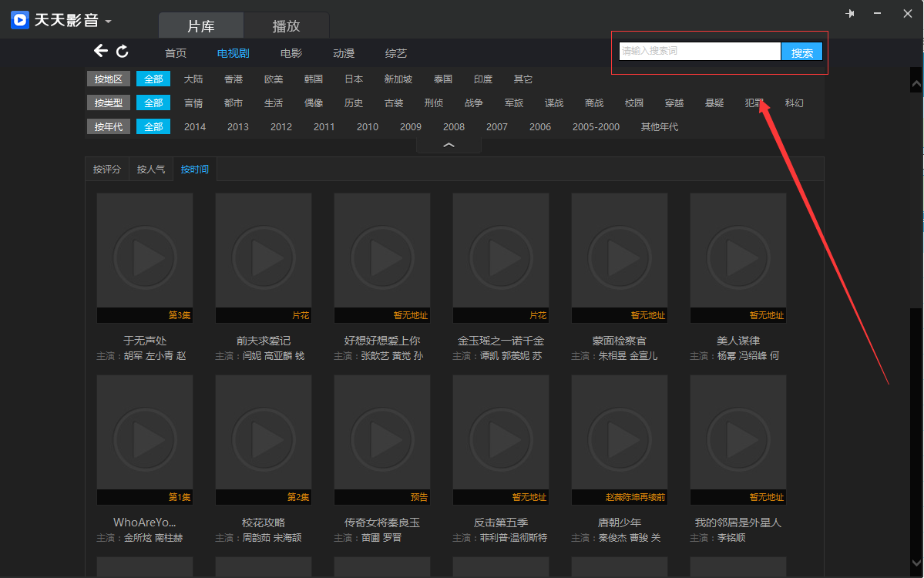This screenshot has height=578, width=924.
Task: Click the back arrow icon
Action: point(101,52)
